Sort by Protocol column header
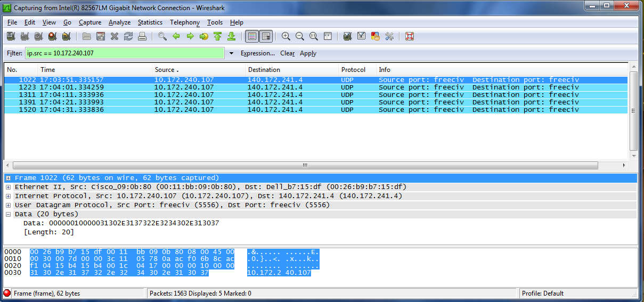Viewport: 644px width, 302px height. point(357,70)
